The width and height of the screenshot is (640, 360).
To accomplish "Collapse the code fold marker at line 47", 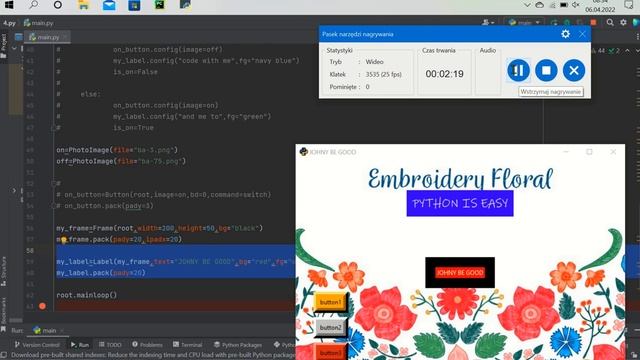I will (x=53, y=128).
